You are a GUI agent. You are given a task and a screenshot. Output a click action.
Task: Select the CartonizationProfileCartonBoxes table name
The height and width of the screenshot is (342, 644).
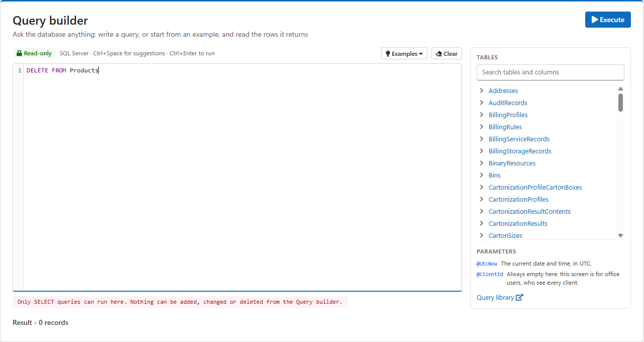point(535,188)
